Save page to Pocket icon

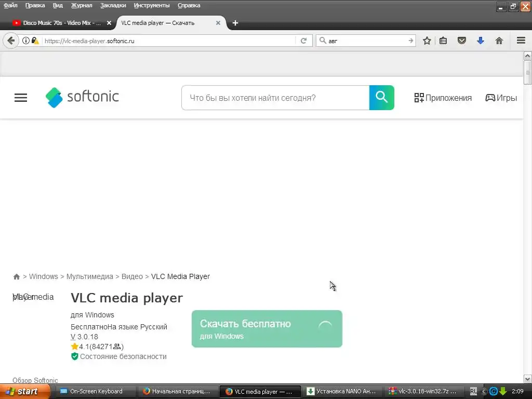pyautogui.click(x=462, y=41)
